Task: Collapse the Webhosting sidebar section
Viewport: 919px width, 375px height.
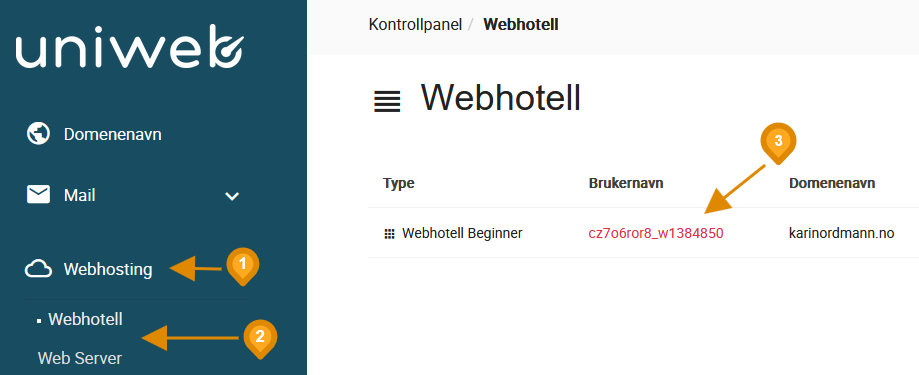Action: click(x=108, y=270)
